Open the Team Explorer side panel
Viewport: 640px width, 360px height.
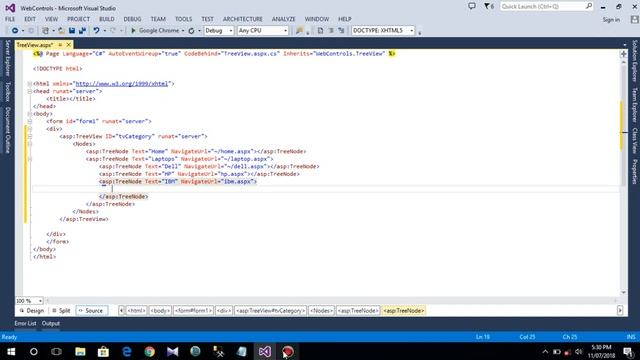pos(634,105)
